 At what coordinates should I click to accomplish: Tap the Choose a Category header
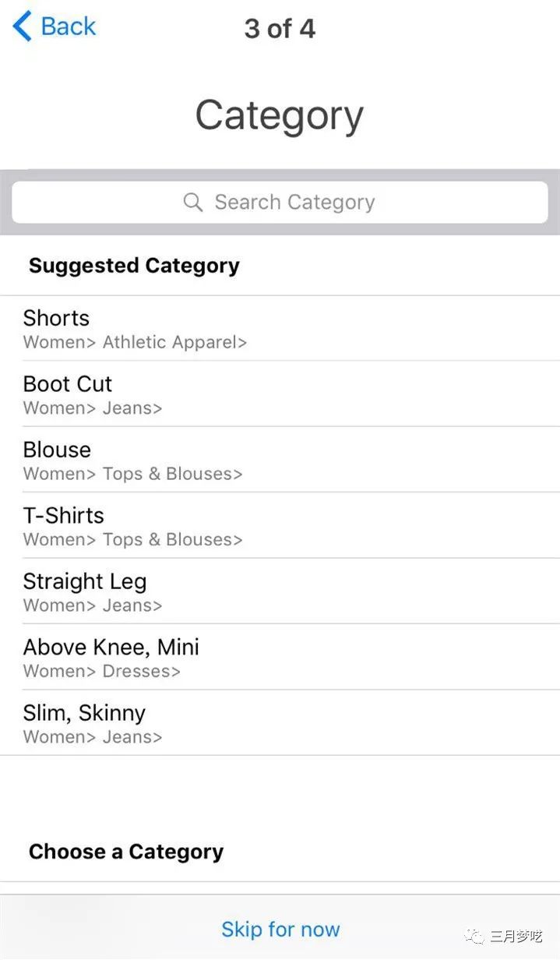point(126,852)
